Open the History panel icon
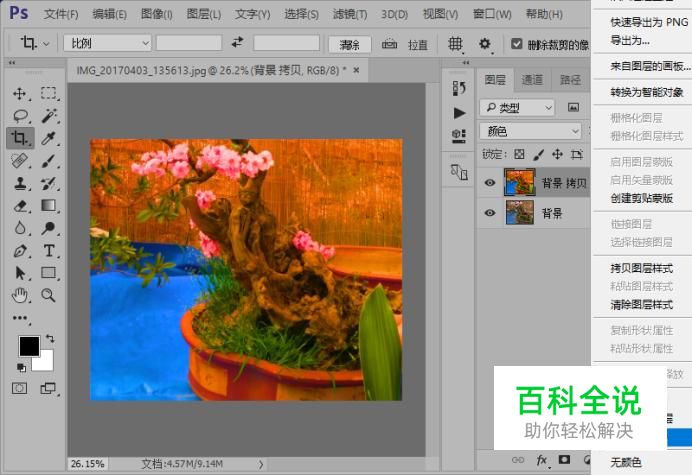Image resolution: width=692 pixels, height=475 pixels. coord(459,88)
